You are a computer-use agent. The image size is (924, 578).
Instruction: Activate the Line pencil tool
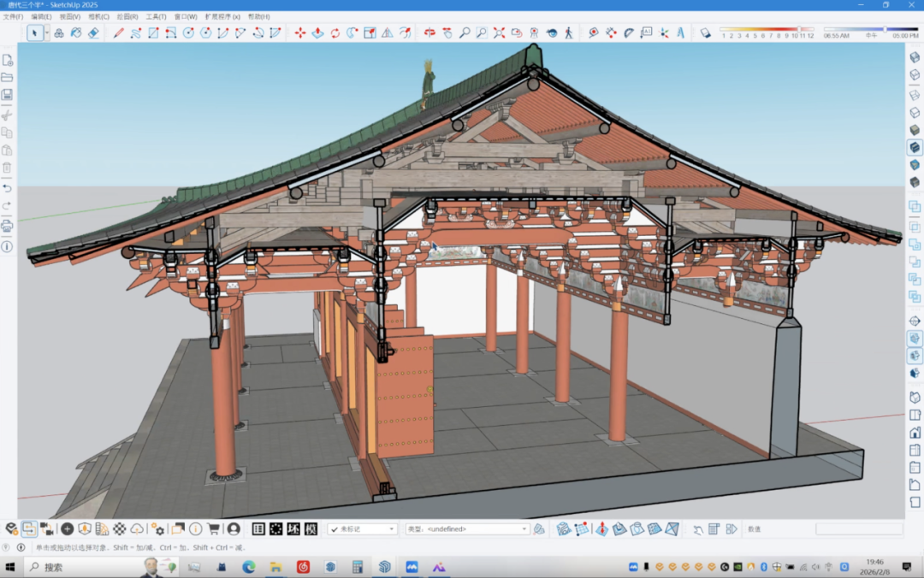118,33
